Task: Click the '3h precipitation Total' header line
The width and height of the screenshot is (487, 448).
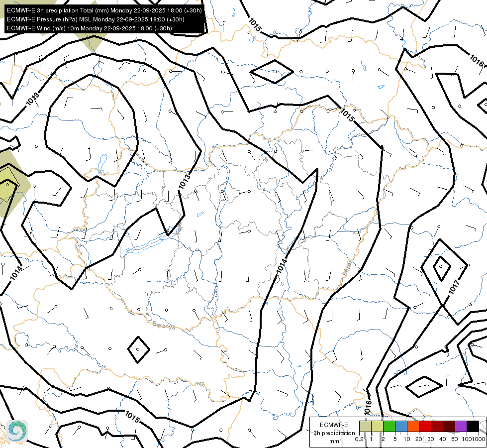Action: (104, 10)
